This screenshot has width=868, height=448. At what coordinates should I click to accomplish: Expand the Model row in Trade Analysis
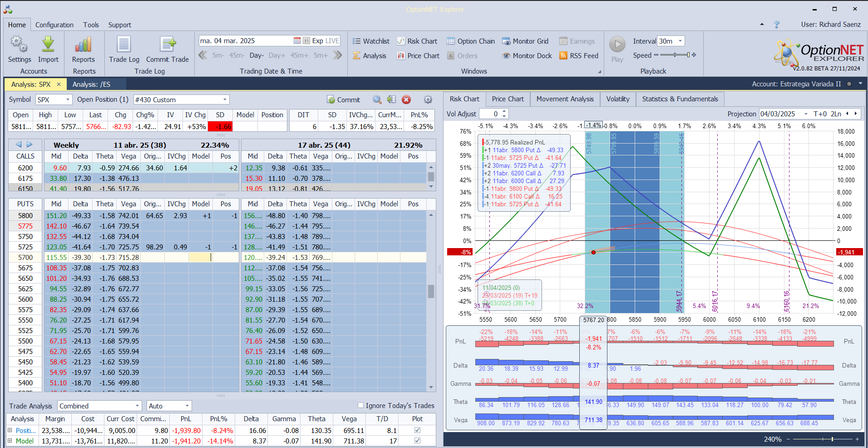point(10,441)
